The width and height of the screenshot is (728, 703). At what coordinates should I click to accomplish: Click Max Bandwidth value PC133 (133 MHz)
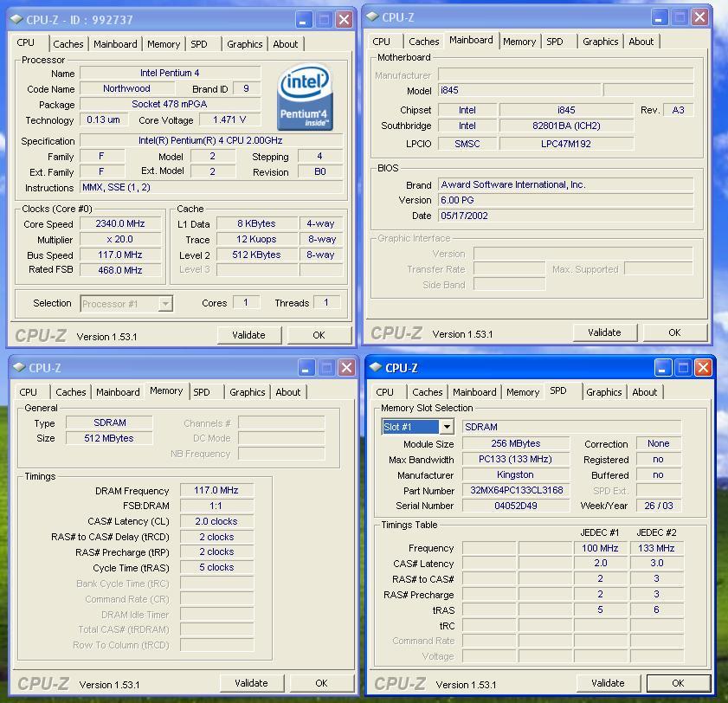pyautogui.click(x=516, y=459)
